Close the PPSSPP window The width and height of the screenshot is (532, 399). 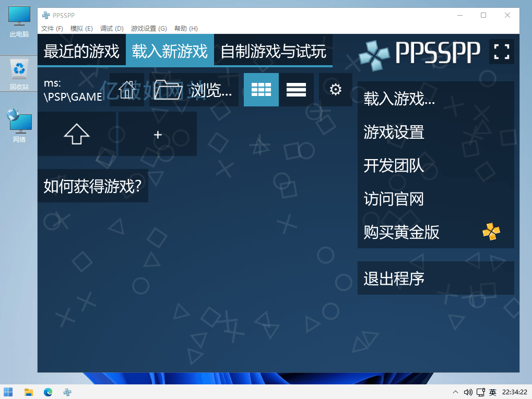[x=507, y=15]
